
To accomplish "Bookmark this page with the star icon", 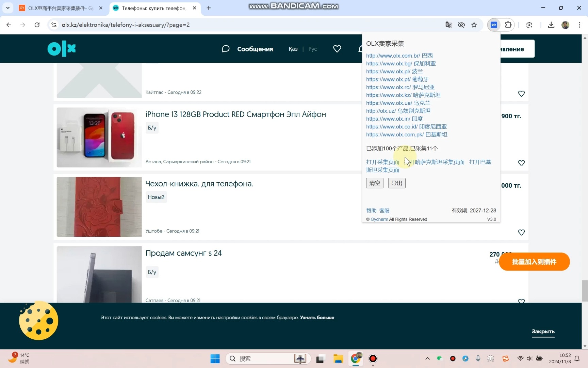I will tap(474, 25).
